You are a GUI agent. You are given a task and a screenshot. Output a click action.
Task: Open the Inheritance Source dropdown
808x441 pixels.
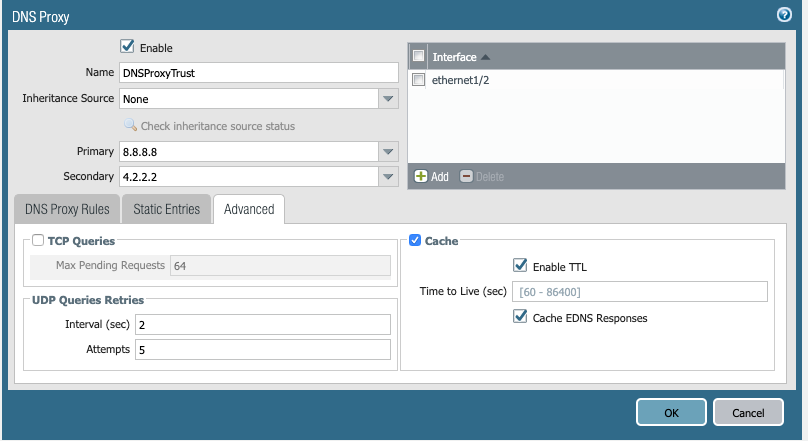(389, 99)
